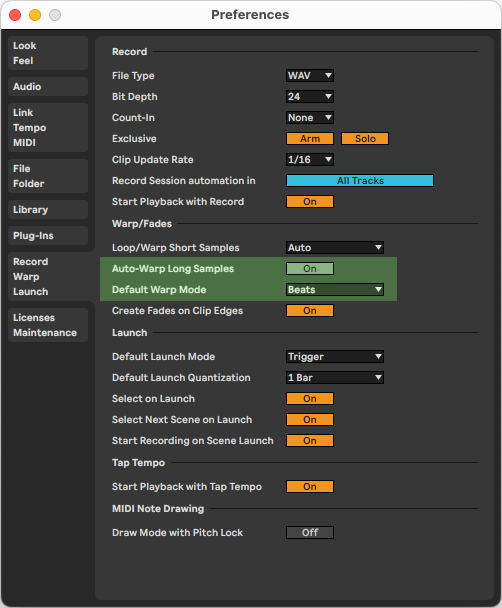Open the Clip Update Rate dropdown

310,159
